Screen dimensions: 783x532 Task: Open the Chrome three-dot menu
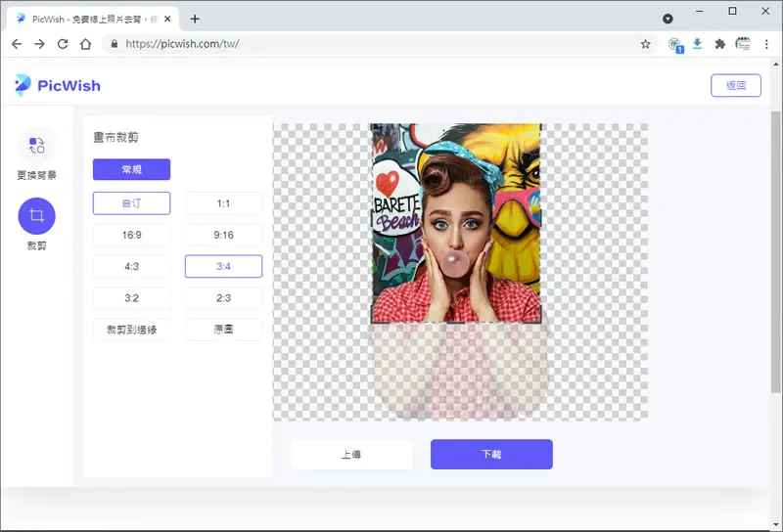click(766, 44)
